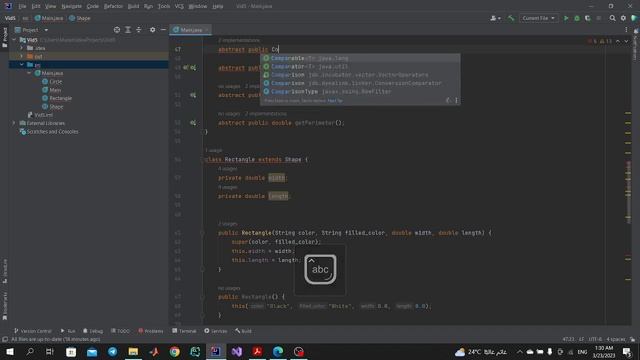Viewport: 640px width, 360px height.
Task: Open the Refactor menu
Action: (x=113, y=6)
